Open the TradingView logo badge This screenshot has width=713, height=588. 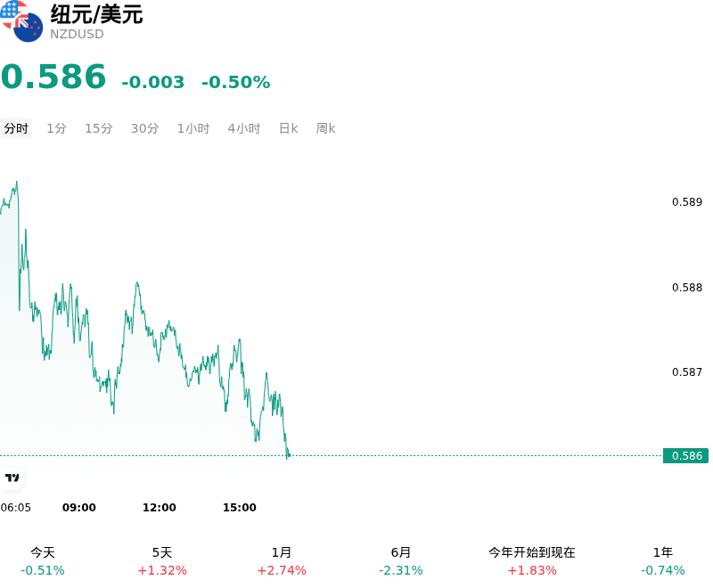coord(12,478)
